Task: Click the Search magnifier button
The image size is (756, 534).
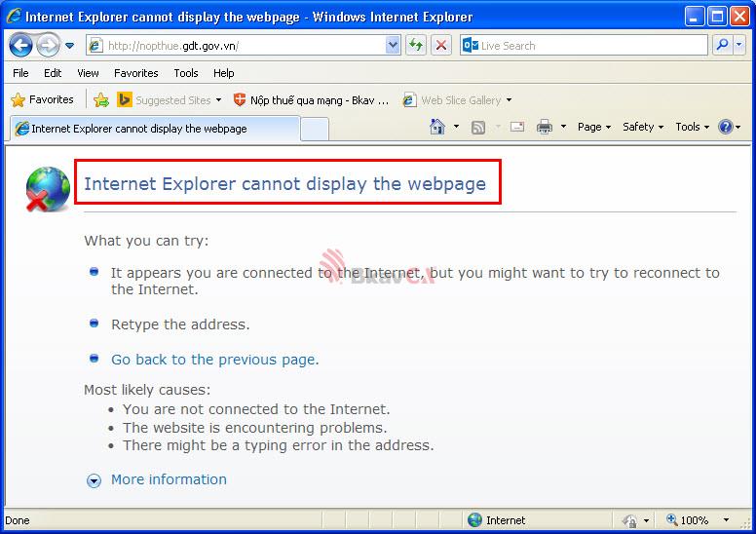Action: [x=722, y=46]
